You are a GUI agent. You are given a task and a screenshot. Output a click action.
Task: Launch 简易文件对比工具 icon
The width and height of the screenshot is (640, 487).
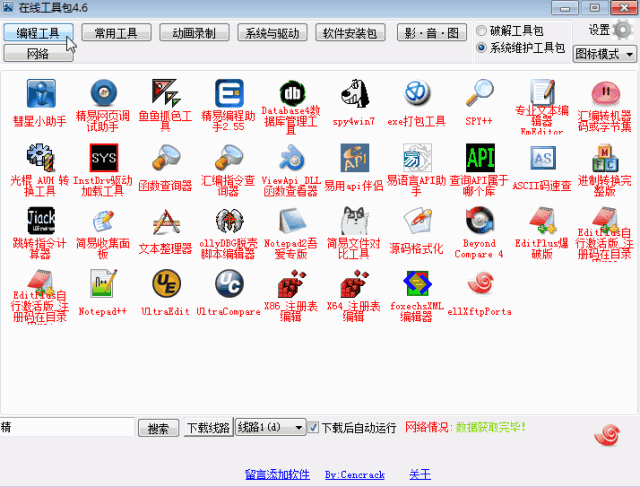click(x=355, y=221)
